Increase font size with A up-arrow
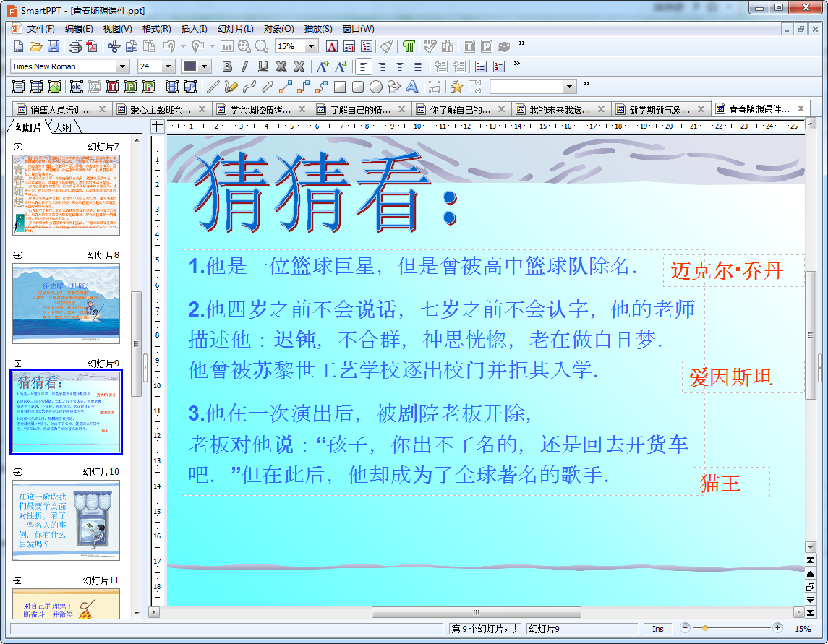The height and width of the screenshot is (644, 828). pos(322,66)
